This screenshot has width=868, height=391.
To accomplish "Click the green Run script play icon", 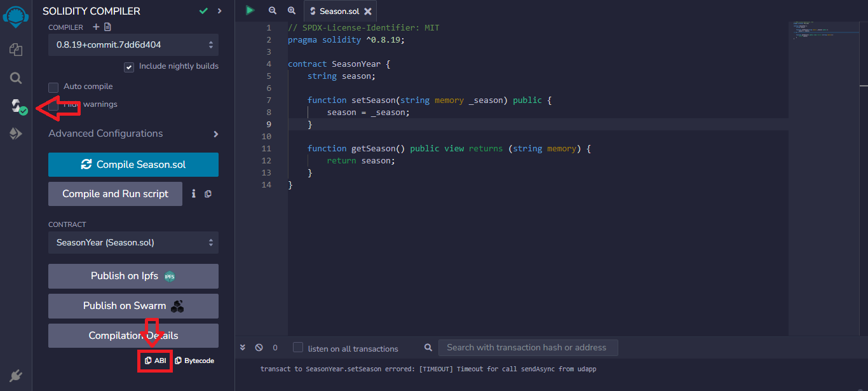I will 250,10.
